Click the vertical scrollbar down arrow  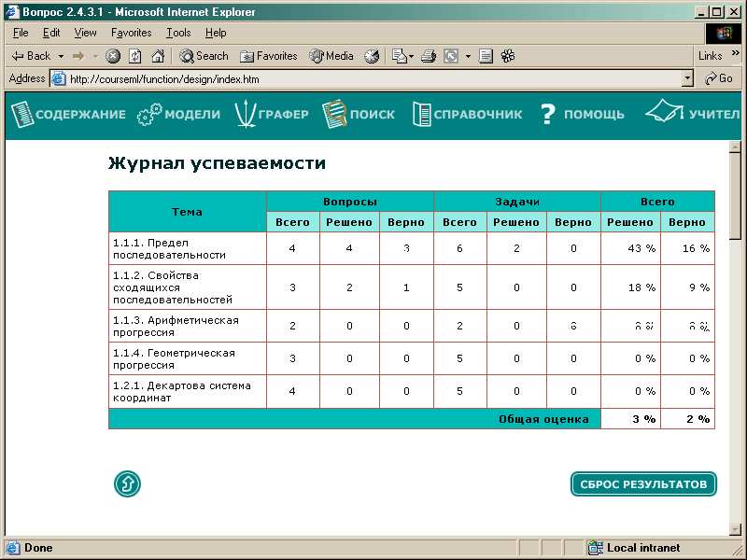(x=735, y=529)
